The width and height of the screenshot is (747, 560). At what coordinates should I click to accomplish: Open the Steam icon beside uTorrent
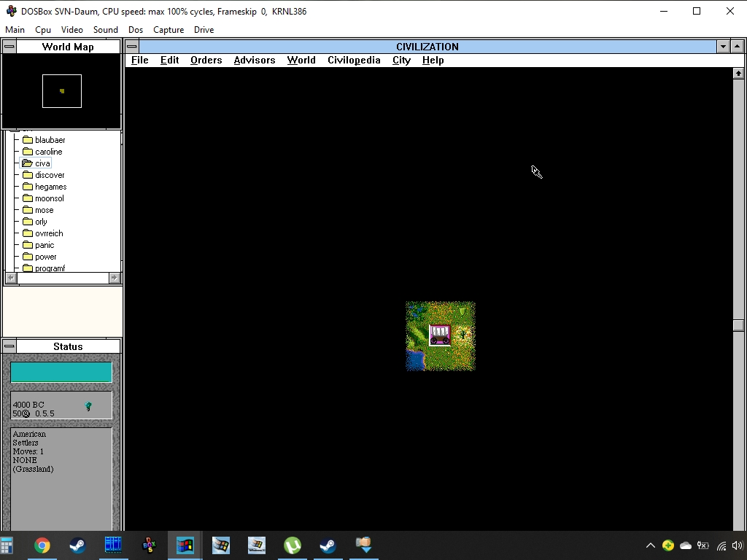click(x=328, y=545)
